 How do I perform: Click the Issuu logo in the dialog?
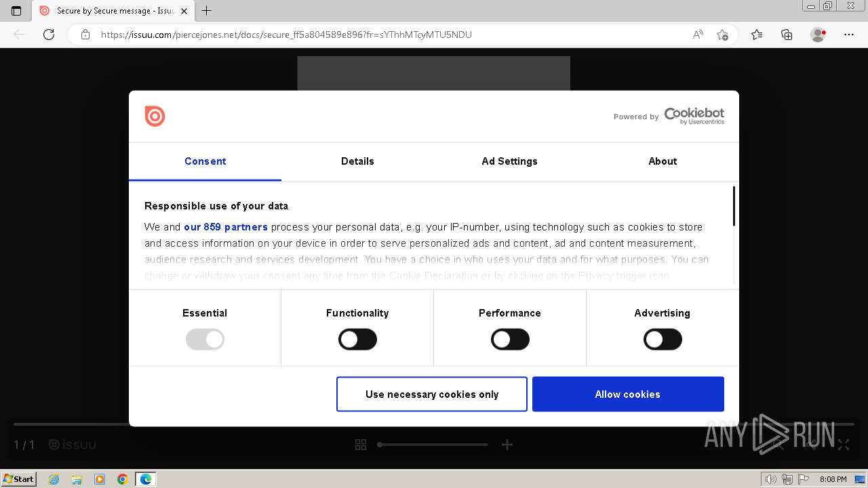pyautogui.click(x=155, y=116)
